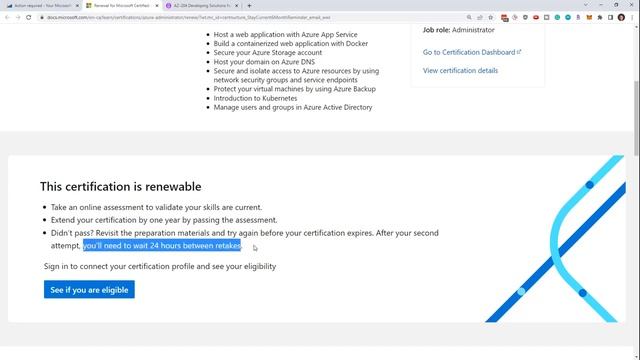Image resolution: width=640 pixels, height=360 pixels.
Task: Close the Renewal for Microsoft Certified tab
Action: pos(157,6)
